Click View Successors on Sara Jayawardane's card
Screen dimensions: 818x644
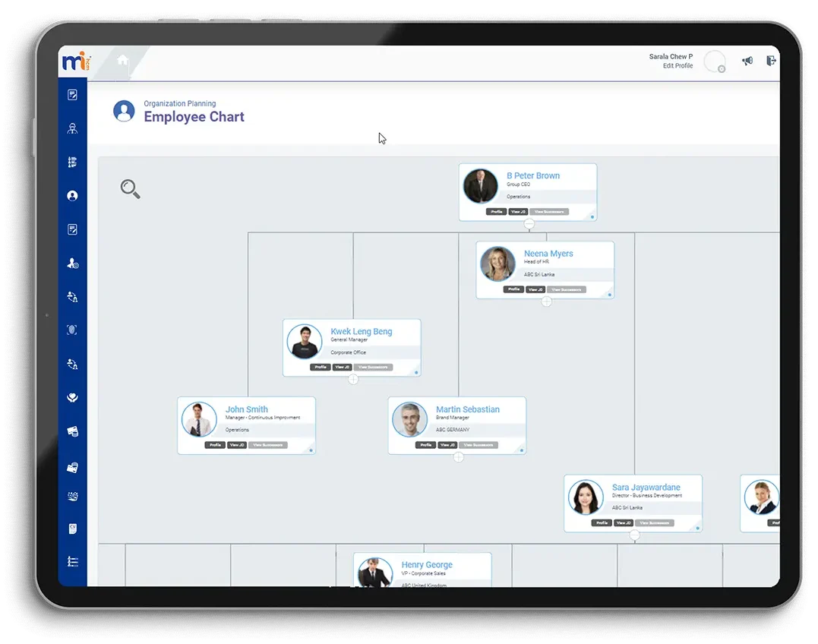click(x=655, y=522)
